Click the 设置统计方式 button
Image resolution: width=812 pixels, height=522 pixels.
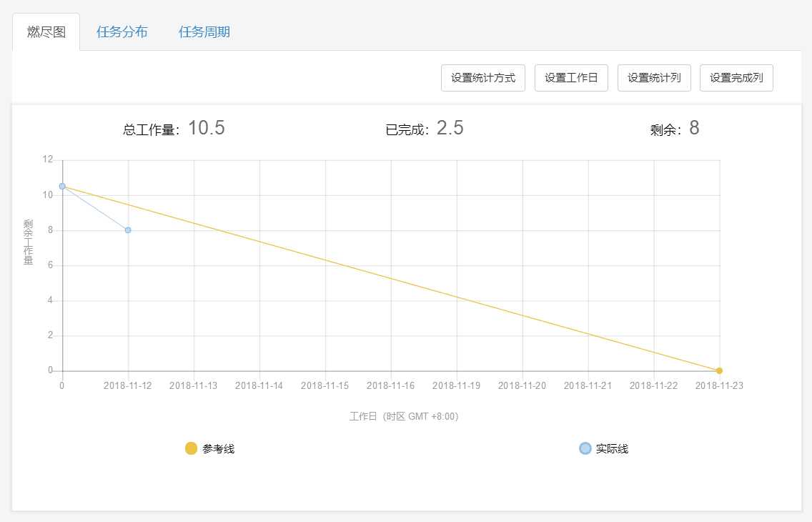(482, 78)
